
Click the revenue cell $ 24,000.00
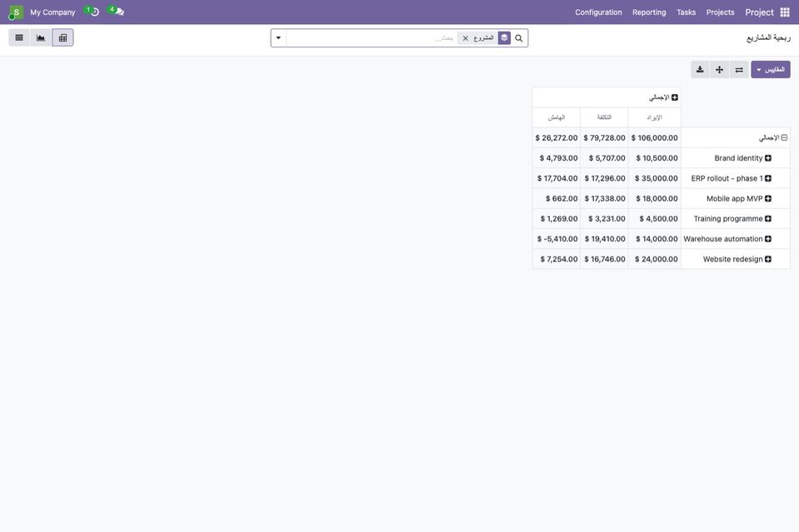[654, 259]
